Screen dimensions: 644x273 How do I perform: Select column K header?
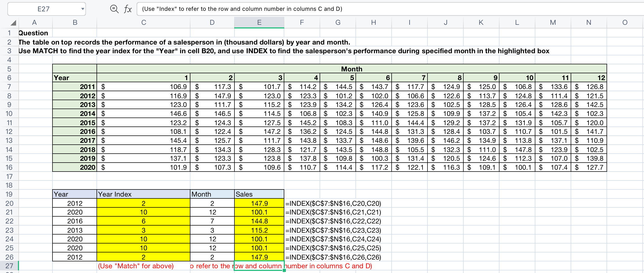tap(481, 23)
